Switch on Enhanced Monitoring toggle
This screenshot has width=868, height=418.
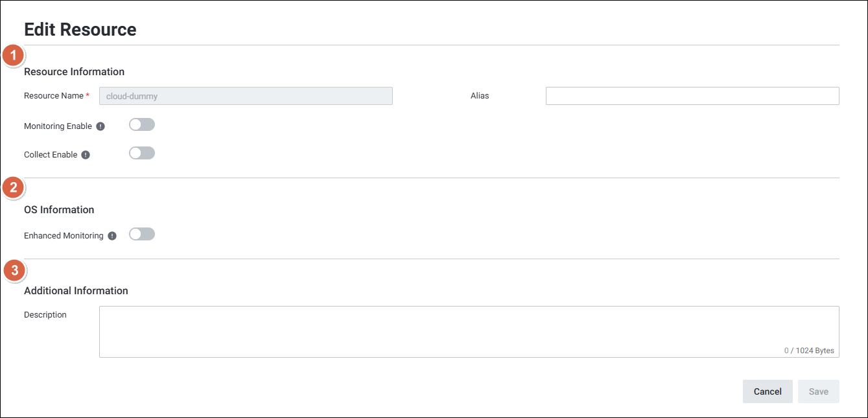tap(142, 234)
